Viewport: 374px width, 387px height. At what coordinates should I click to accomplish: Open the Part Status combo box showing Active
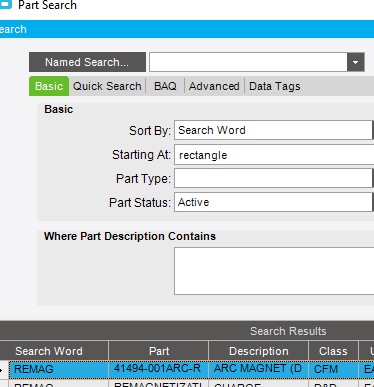pyautogui.click(x=274, y=202)
